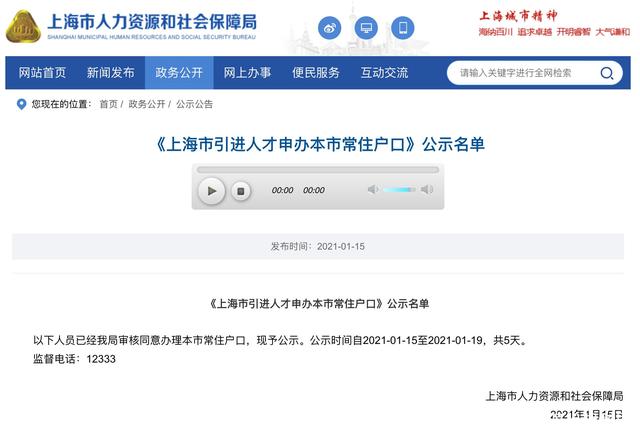The image size is (640, 438).
Task: Click the magnifier search icon
Action: tap(607, 73)
